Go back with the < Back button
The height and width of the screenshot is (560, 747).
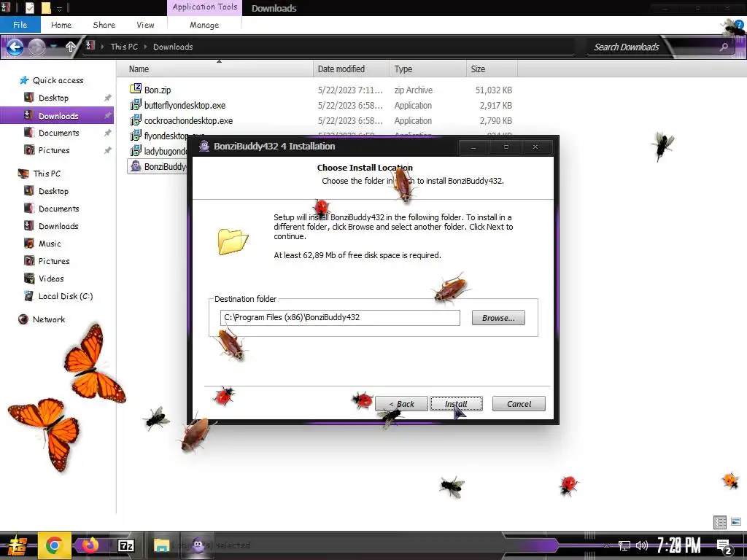click(401, 404)
